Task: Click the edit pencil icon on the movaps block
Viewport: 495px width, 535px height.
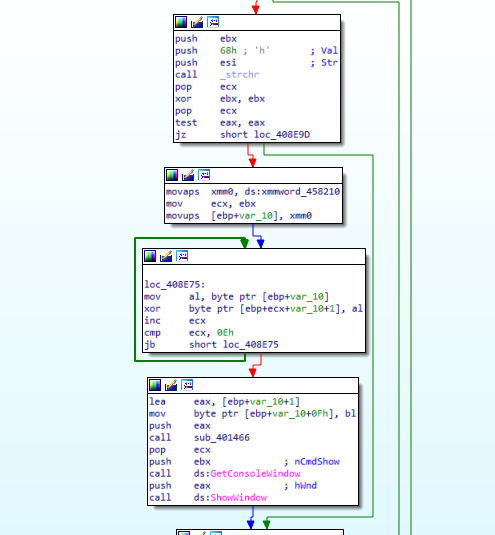Action: click(x=188, y=175)
